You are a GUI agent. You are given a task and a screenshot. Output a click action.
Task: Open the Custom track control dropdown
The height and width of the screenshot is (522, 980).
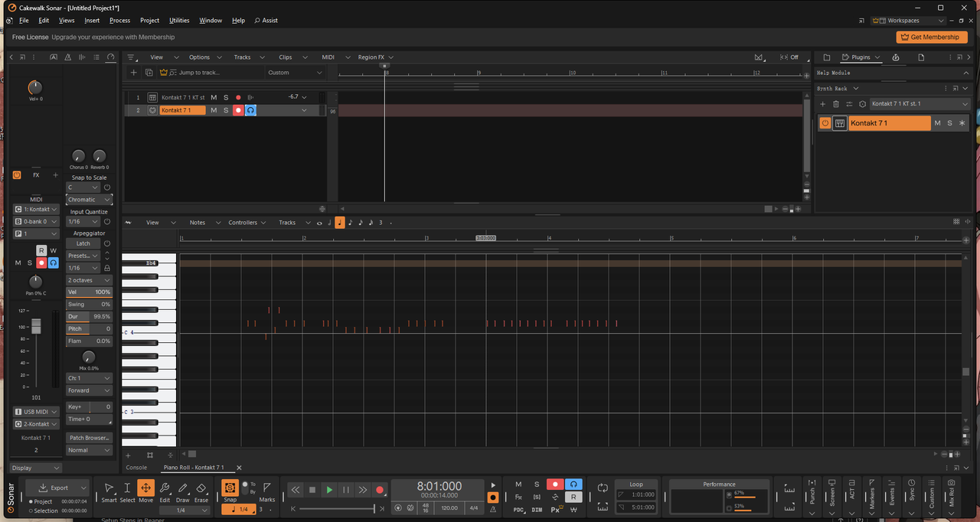(x=296, y=73)
